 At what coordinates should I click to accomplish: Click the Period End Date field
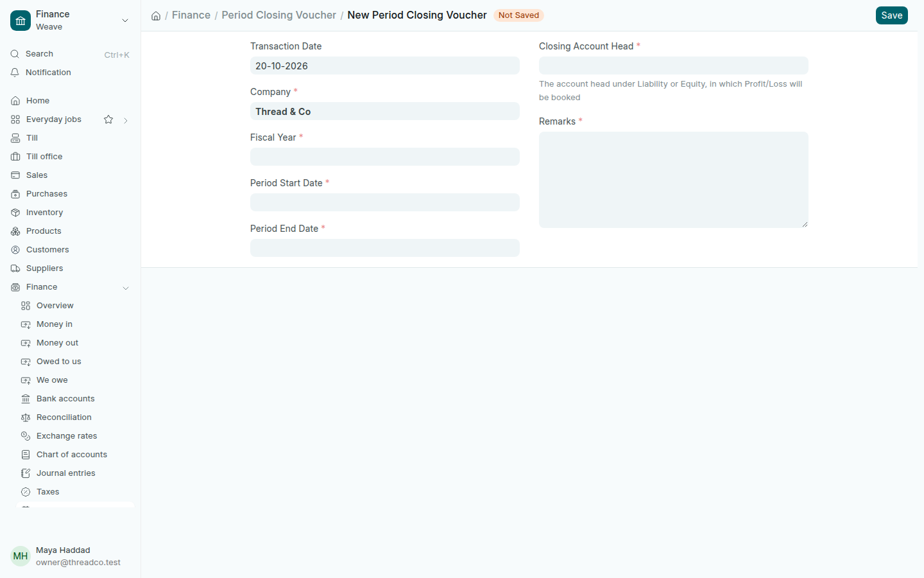[385, 248]
